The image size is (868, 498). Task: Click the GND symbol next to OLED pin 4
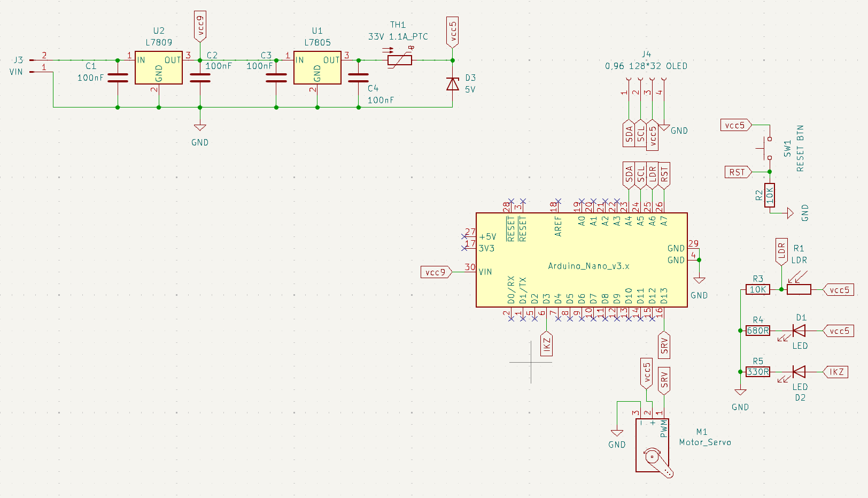pos(664,128)
